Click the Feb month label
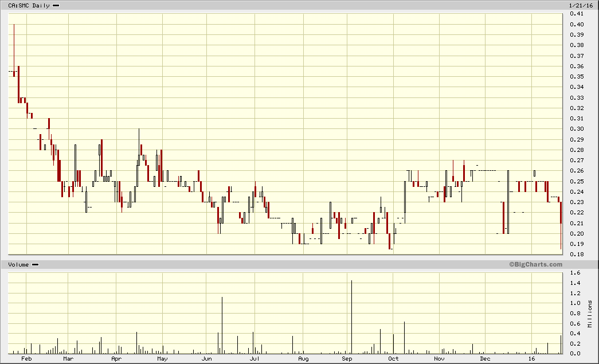The height and width of the screenshot is (364, 599). pyautogui.click(x=26, y=359)
